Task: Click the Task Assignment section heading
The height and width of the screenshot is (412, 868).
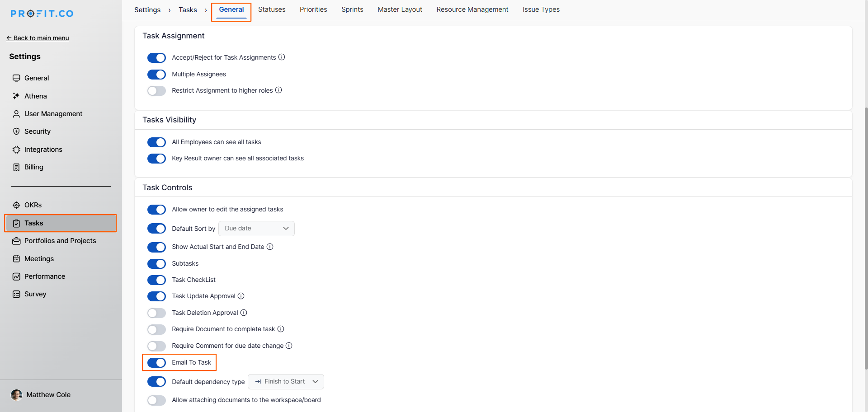Action: [174, 36]
